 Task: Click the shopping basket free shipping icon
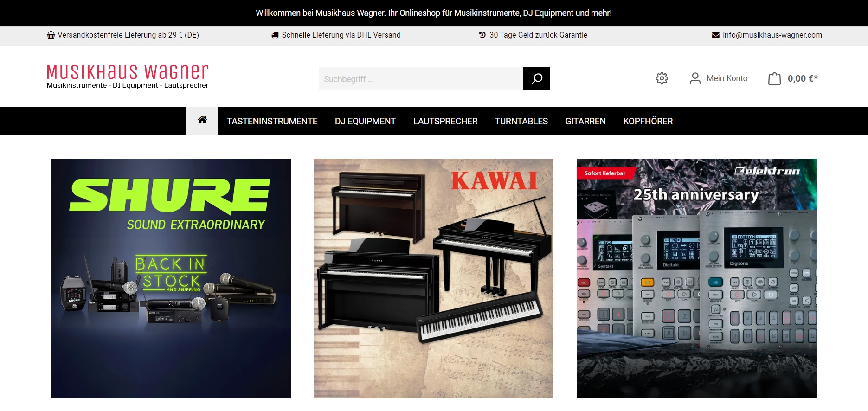(51, 35)
